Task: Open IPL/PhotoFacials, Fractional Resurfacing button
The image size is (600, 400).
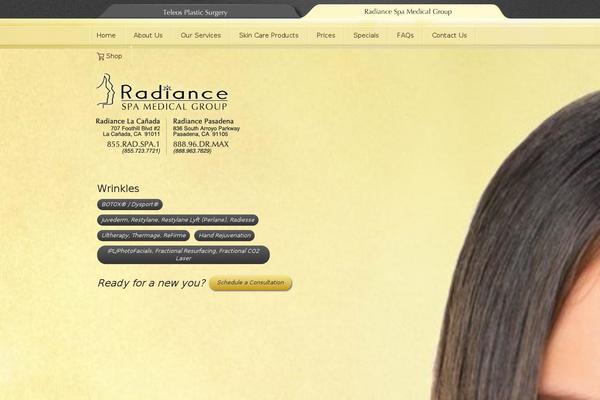Action: [183, 255]
